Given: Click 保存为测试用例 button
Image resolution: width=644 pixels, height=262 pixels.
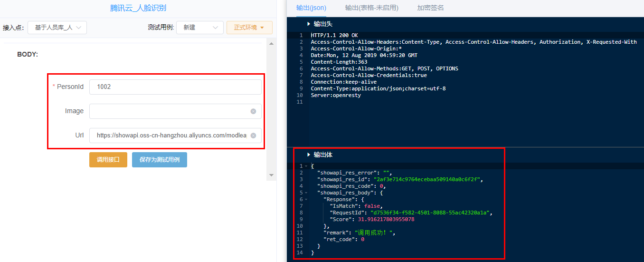Looking at the screenshot, I should tap(160, 160).
